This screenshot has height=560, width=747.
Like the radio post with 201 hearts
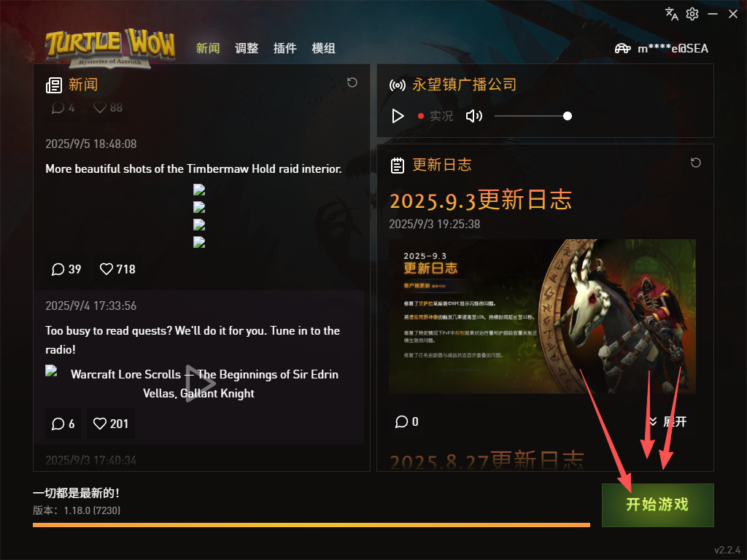[x=111, y=424]
